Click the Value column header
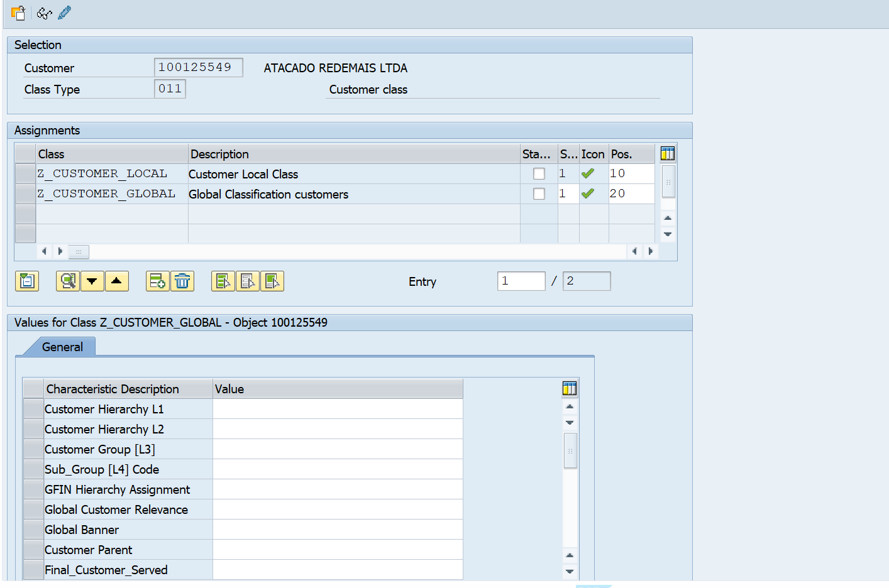889x588 pixels. click(x=338, y=389)
